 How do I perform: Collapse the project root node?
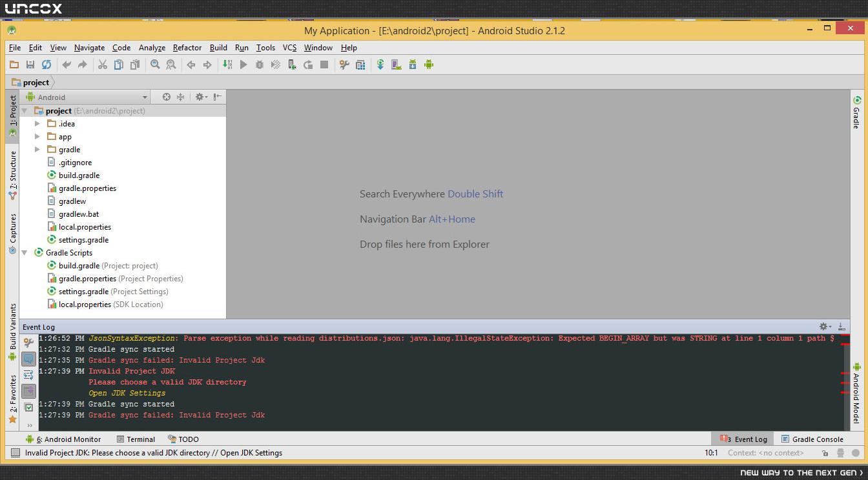(x=25, y=111)
